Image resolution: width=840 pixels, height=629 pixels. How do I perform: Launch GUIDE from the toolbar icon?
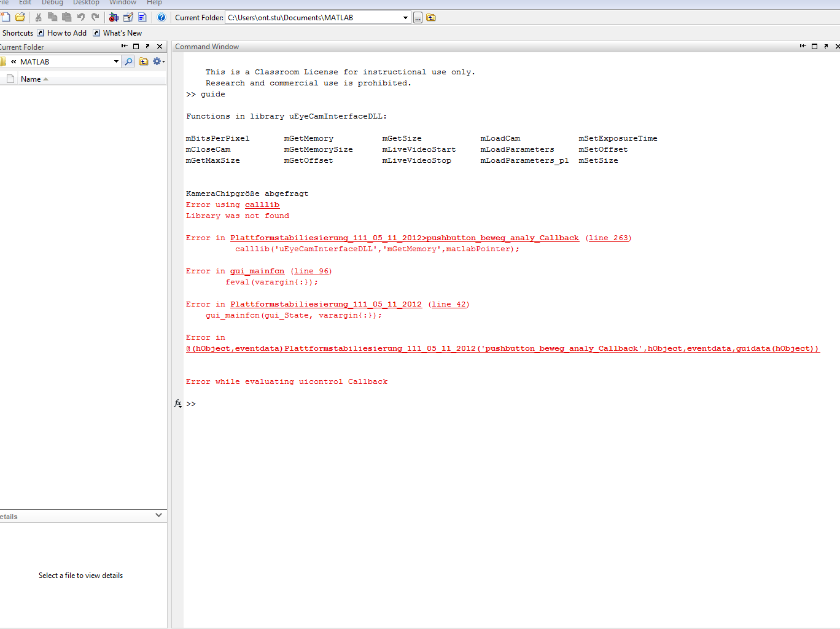click(128, 17)
